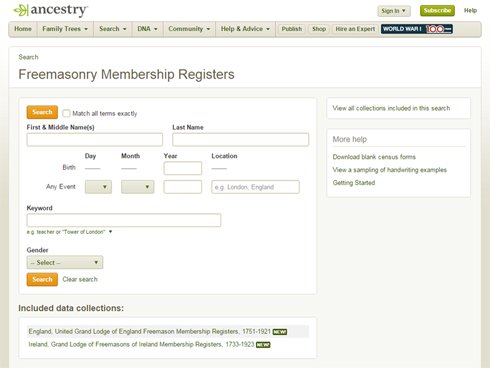Expand keyword examples arrow under Keyword field
The image size is (490, 368).
pyautogui.click(x=110, y=232)
